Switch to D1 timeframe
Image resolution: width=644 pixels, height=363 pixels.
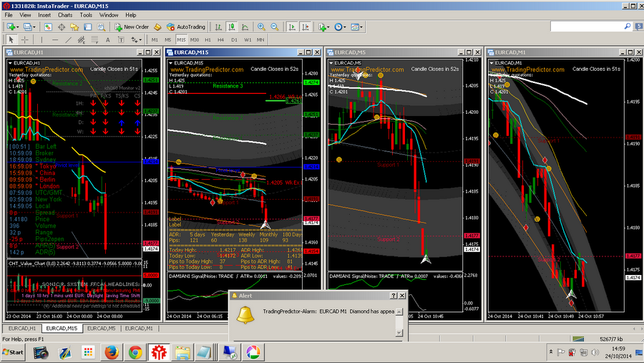(234, 39)
